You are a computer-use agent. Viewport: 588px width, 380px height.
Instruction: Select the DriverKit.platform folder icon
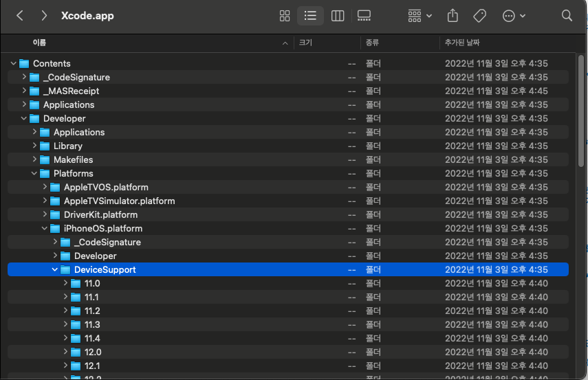55,214
